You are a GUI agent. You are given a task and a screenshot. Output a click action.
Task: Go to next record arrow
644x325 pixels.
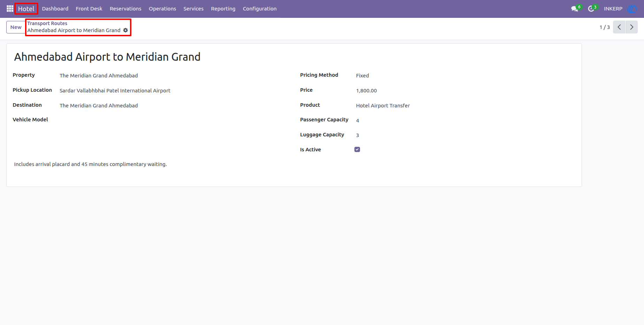[x=631, y=27]
